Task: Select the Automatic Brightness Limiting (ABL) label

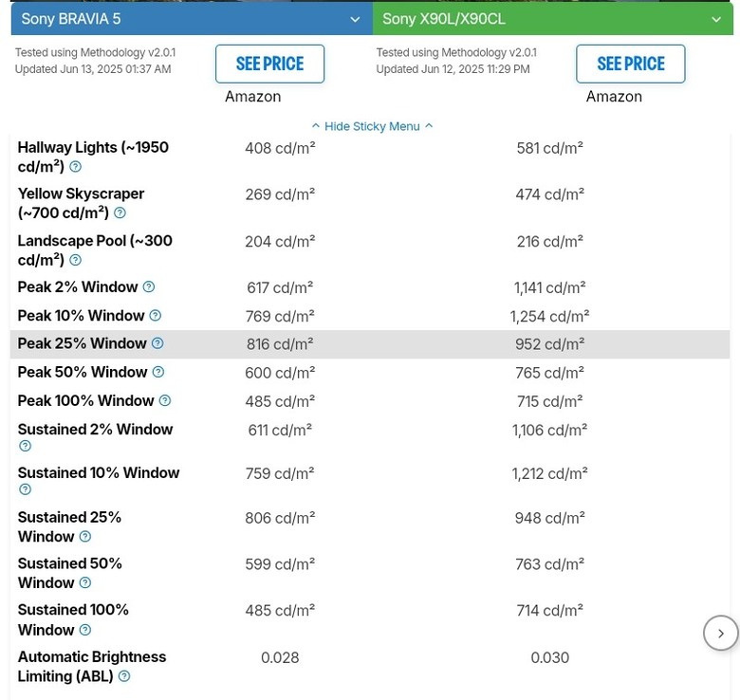Action: coord(92,667)
